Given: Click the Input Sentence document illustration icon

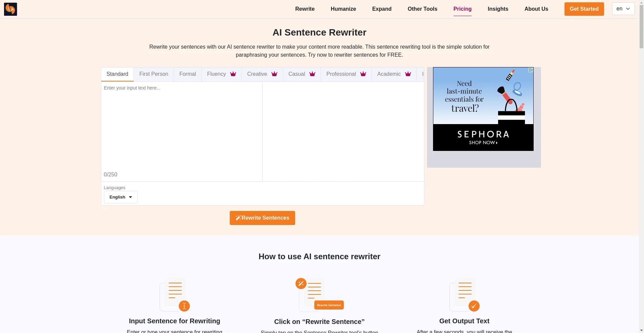Looking at the screenshot, I should tap(175, 294).
